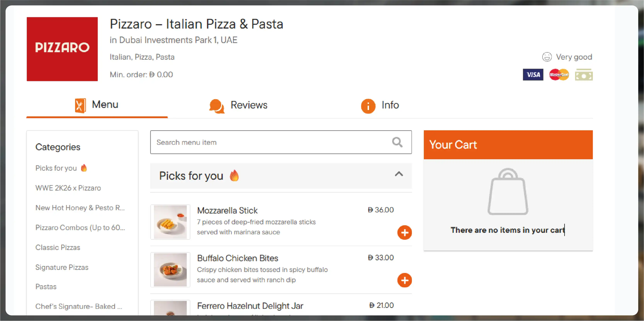Open the Menu tab
Image resolution: width=644 pixels, height=321 pixels.
pos(97,105)
